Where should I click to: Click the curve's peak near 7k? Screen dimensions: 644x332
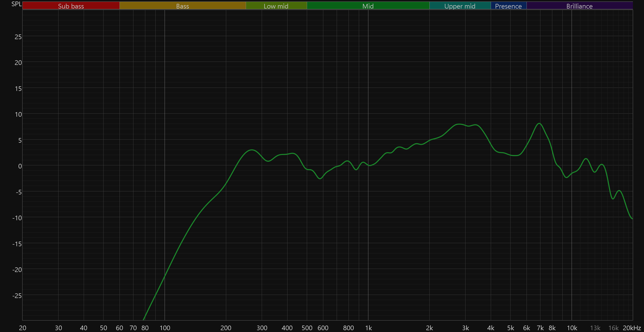click(x=539, y=123)
